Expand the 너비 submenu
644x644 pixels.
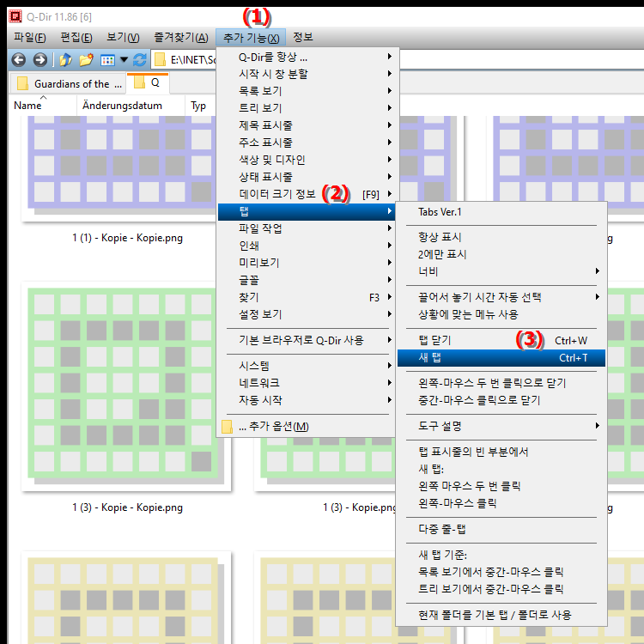click(501, 272)
